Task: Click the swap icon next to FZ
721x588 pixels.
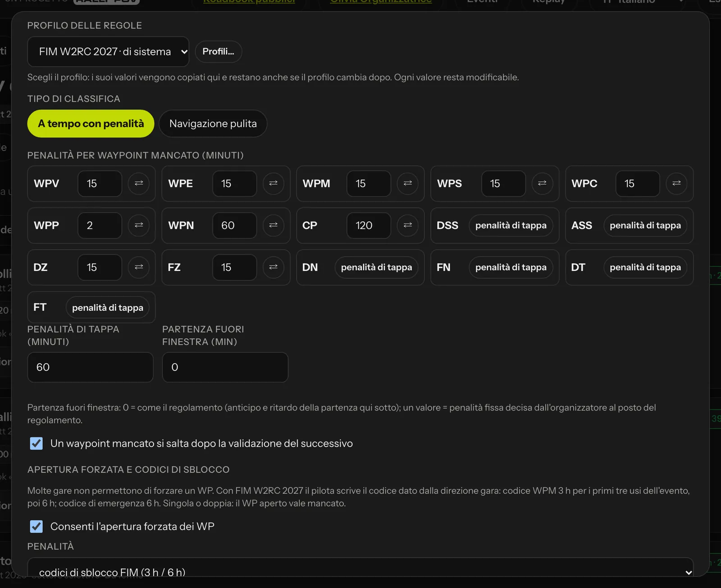Action: pyautogui.click(x=274, y=267)
